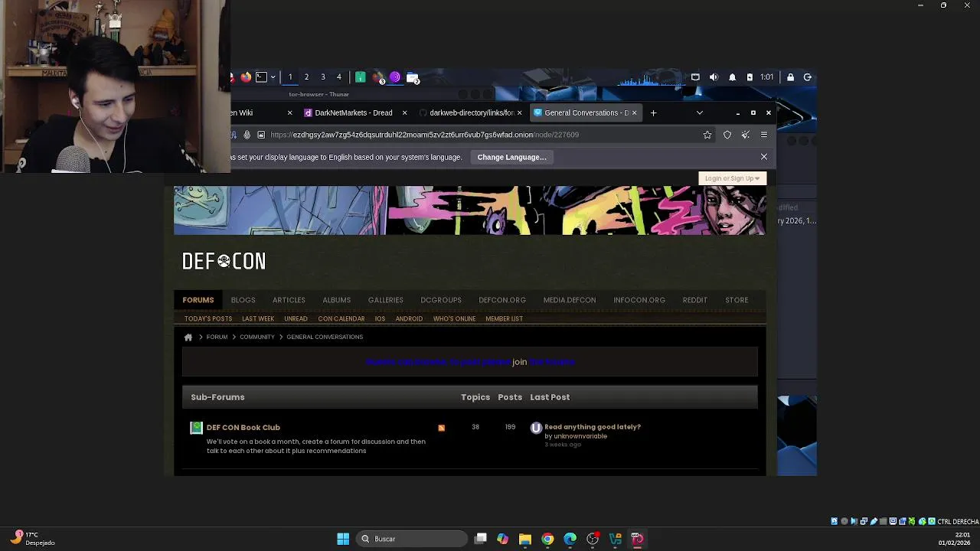Open the WHO'S ONLINE link
980x551 pixels.
tap(455, 319)
